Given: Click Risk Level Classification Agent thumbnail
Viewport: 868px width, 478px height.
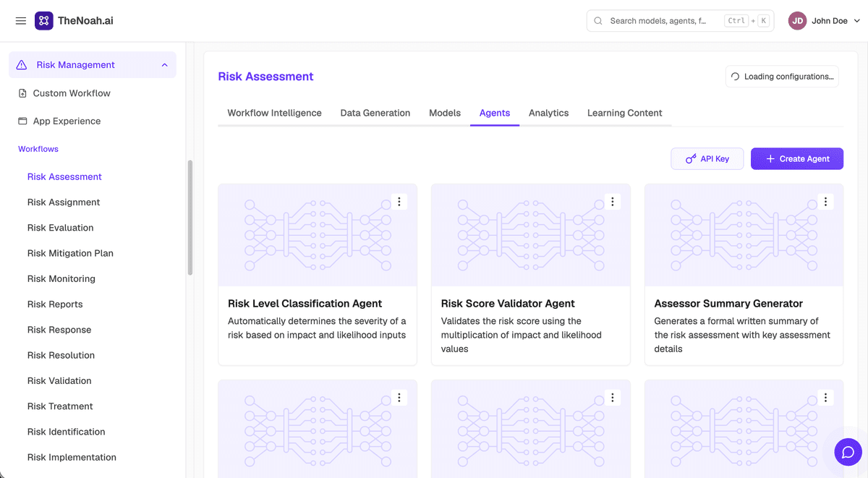Looking at the screenshot, I should coord(318,235).
